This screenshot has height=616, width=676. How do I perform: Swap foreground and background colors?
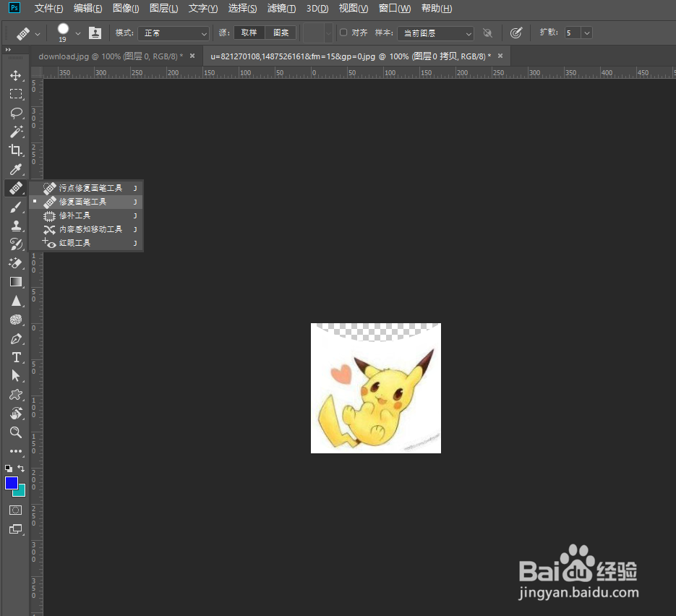click(x=21, y=468)
